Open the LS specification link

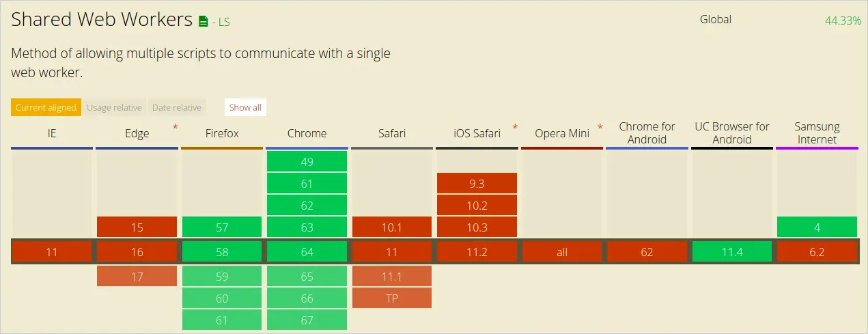click(x=221, y=22)
